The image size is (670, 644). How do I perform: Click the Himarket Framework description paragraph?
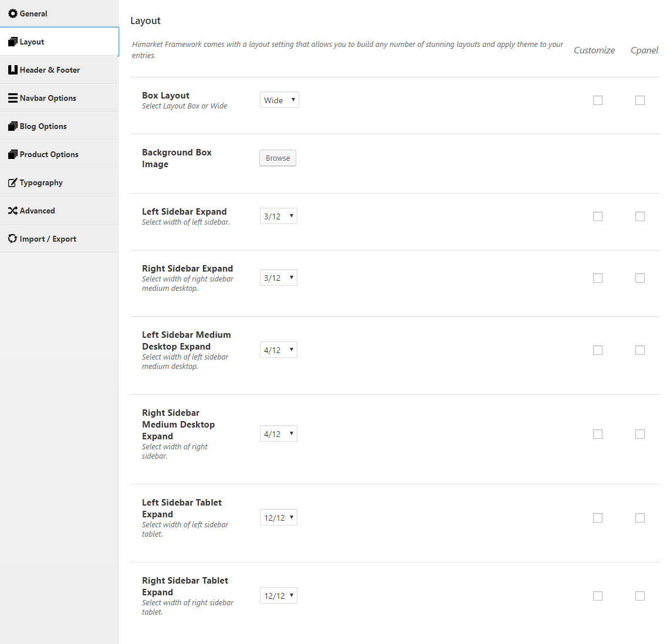click(x=347, y=49)
